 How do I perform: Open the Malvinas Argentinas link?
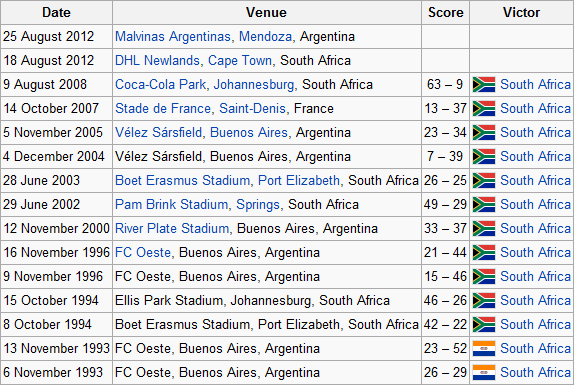[x=173, y=37]
